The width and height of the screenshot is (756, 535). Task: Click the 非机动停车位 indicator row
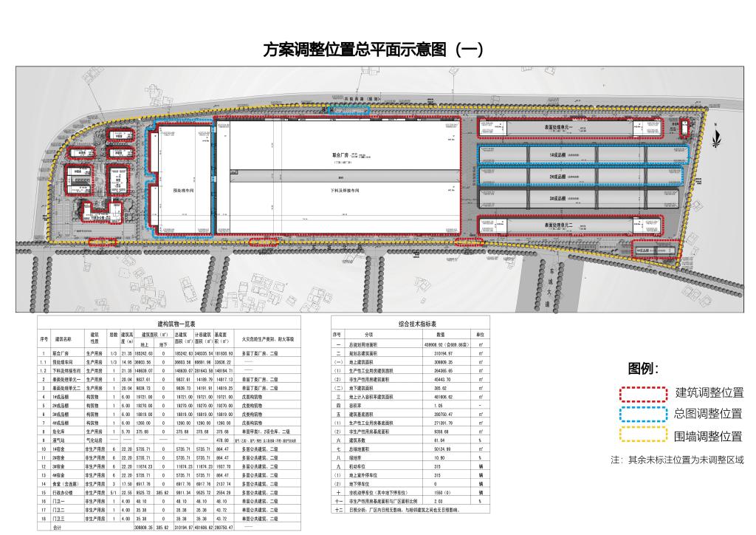pyautogui.click(x=410, y=493)
